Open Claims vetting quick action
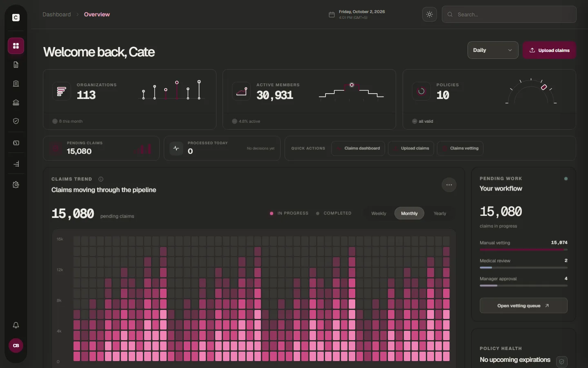 pos(460,148)
